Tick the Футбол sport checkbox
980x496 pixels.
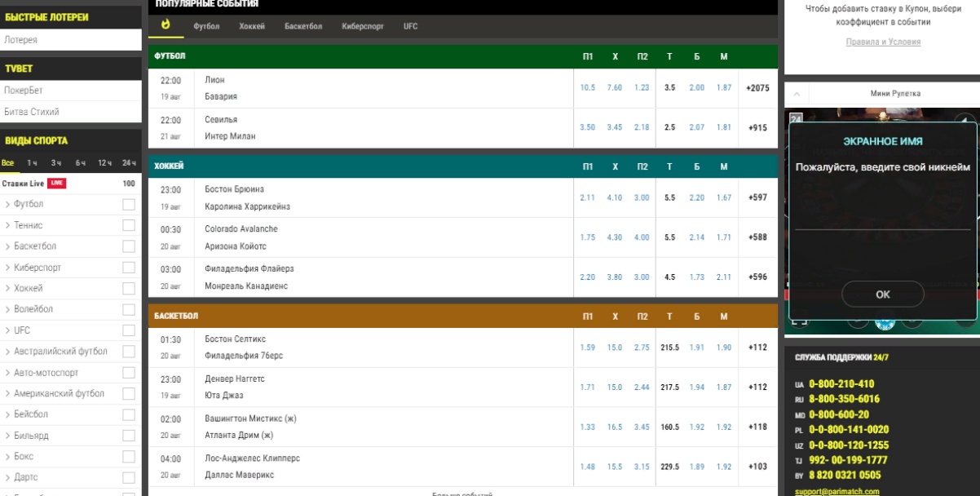click(x=129, y=204)
